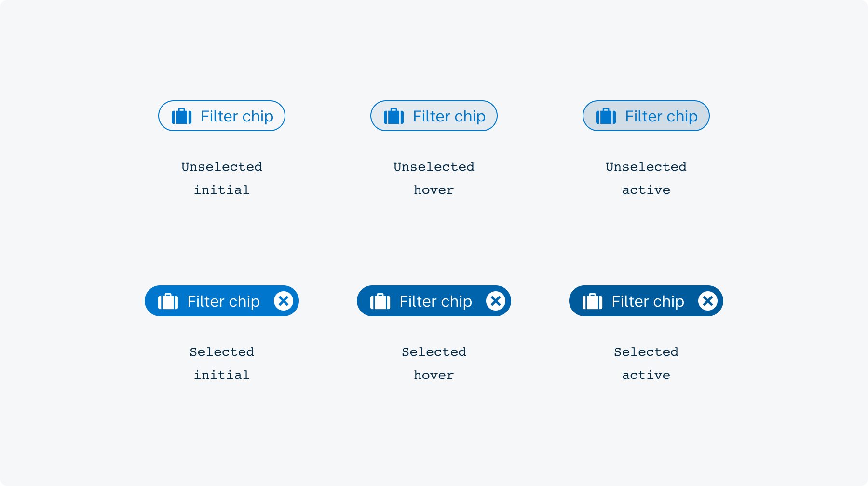Click the suitcase icon in Unselected active chip

pos(606,116)
